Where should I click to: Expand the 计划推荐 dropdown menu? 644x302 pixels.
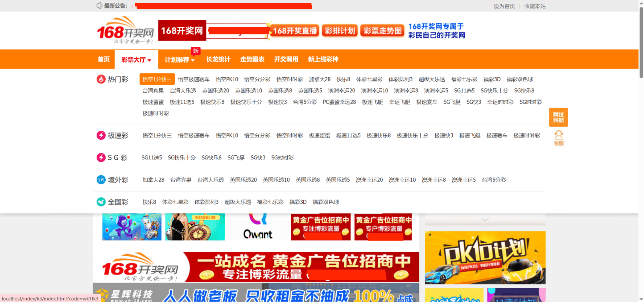click(180, 60)
